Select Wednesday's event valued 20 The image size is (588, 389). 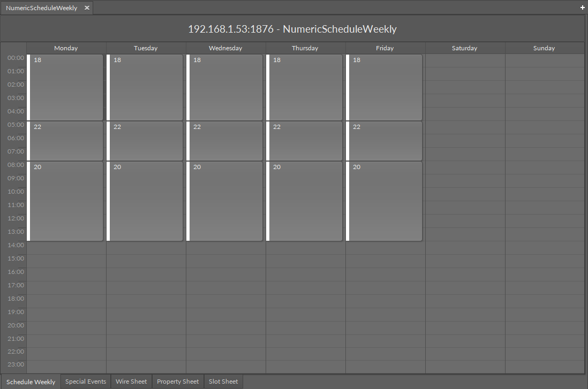point(225,201)
